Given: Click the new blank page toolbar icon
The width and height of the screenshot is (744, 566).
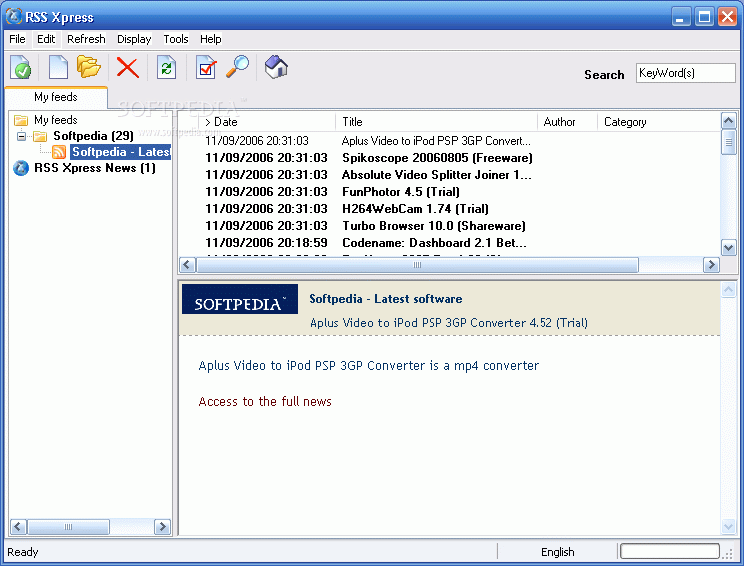Looking at the screenshot, I should tap(58, 67).
